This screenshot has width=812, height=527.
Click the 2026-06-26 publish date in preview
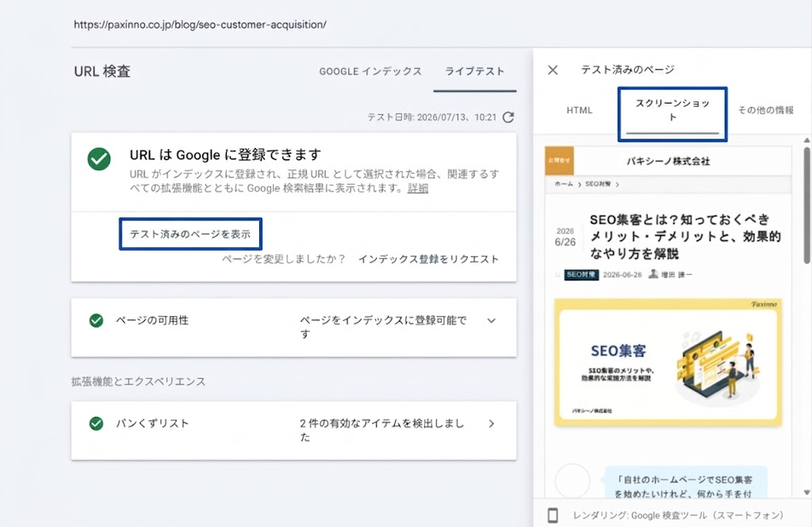pyautogui.click(x=622, y=275)
